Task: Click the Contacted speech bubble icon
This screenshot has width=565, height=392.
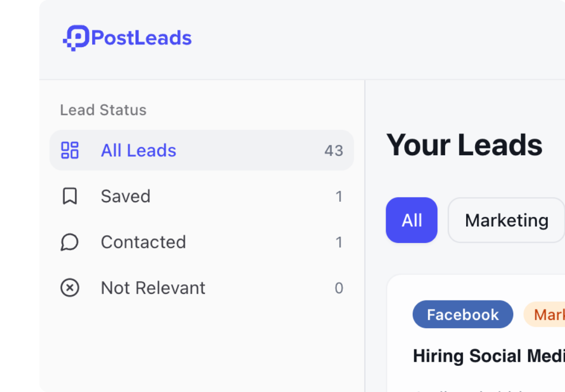Action: [x=70, y=243]
